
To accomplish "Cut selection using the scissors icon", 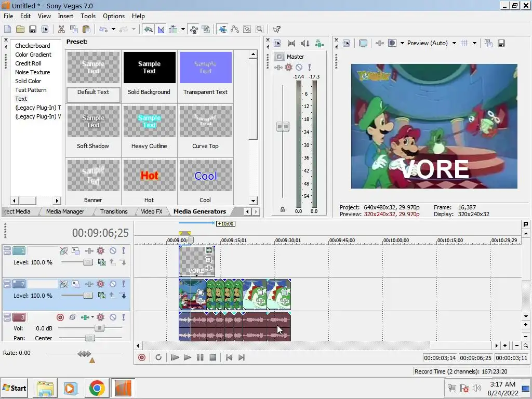I will pos(61,29).
